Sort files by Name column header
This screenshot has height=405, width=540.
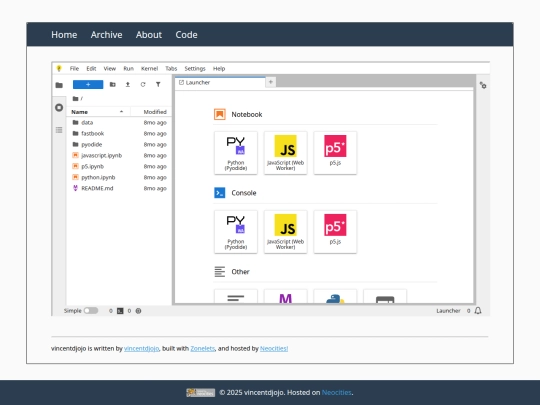pyautogui.click(x=98, y=112)
